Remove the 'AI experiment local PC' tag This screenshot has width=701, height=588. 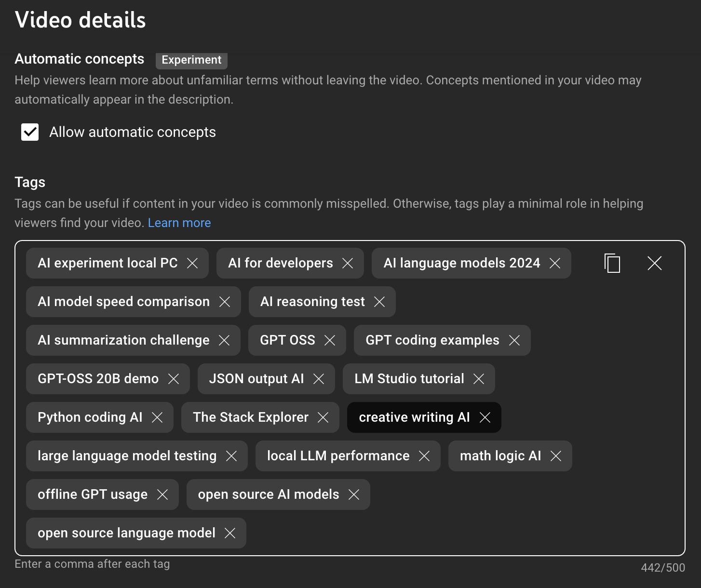click(192, 263)
